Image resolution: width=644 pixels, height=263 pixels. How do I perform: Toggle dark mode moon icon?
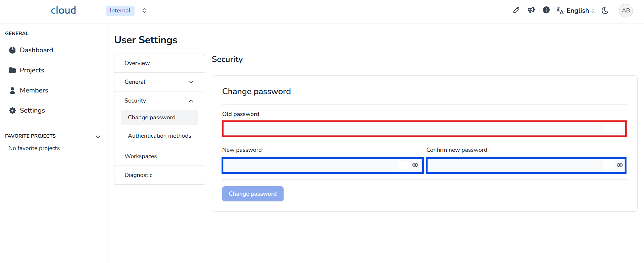605,10
